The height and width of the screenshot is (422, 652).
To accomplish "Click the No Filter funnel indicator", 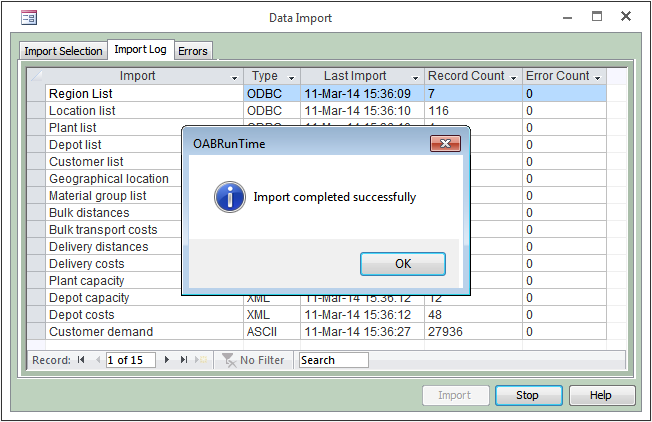I will coord(253,360).
